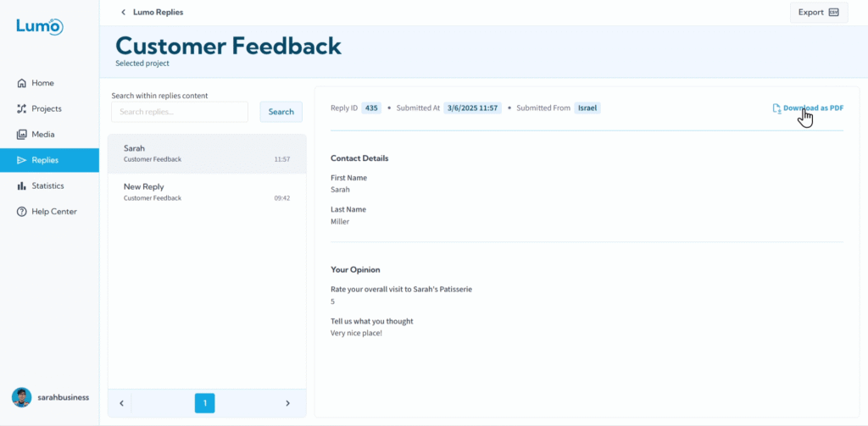Click the Home house icon
Screen dimensions: 868x426
[21, 83]
